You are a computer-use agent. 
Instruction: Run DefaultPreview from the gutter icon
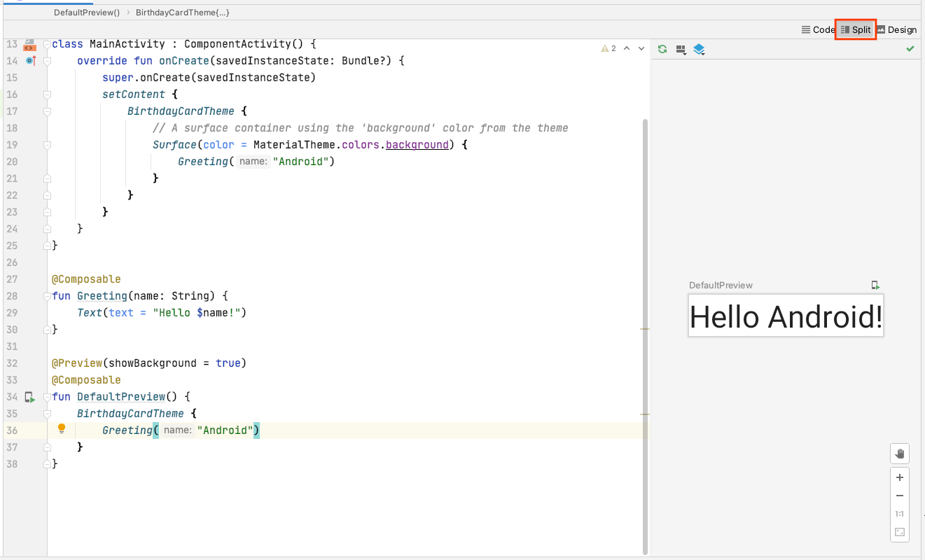tap(29, 397)
